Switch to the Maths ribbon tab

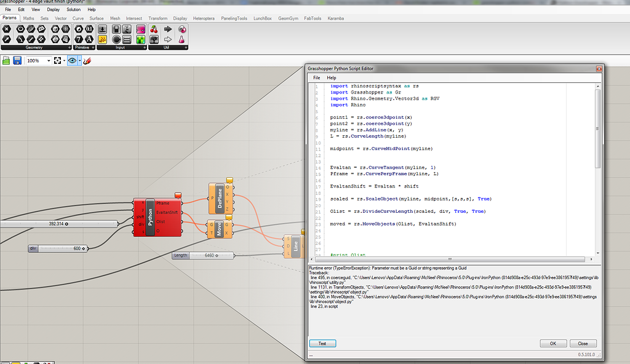tap(28, 18)
